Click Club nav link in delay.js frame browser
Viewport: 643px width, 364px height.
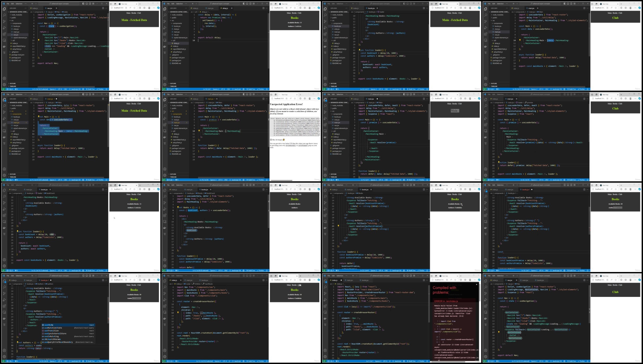pos(299,13)
